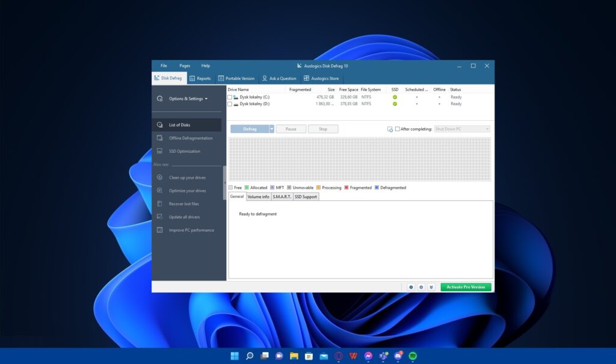Open Spotify from the taskbar

(x=413, y=356)
